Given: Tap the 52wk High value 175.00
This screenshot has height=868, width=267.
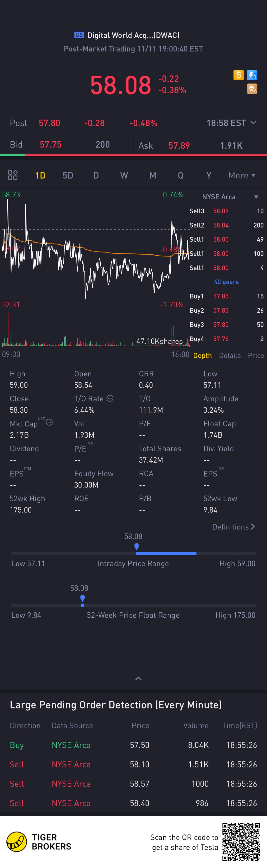Looking at the screenshot, I should pos(21,510).
